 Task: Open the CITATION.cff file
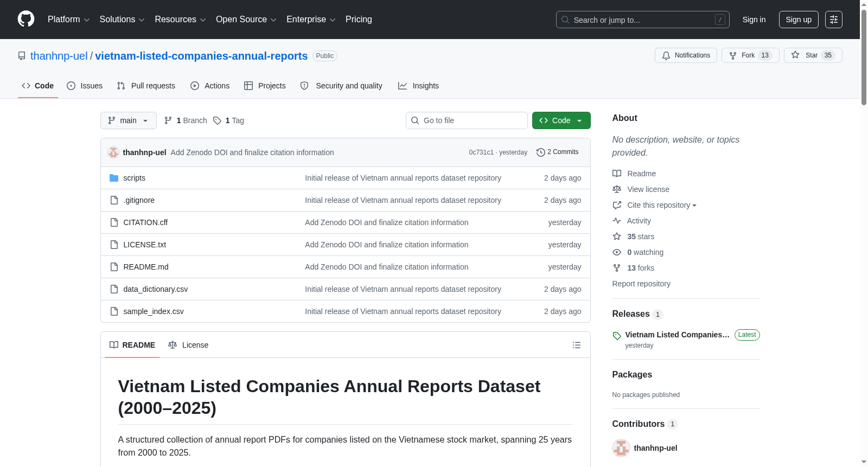click(145, 222)
